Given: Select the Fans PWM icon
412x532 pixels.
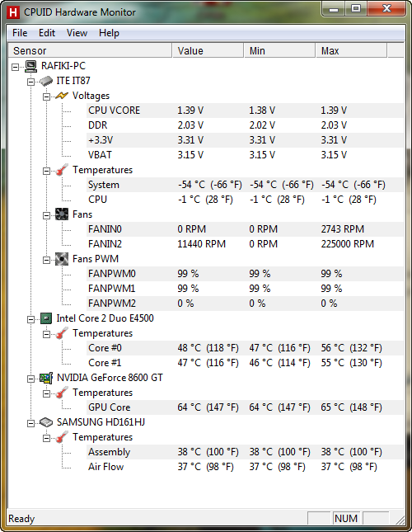Looking at the screenshot, I should (62, 259).
